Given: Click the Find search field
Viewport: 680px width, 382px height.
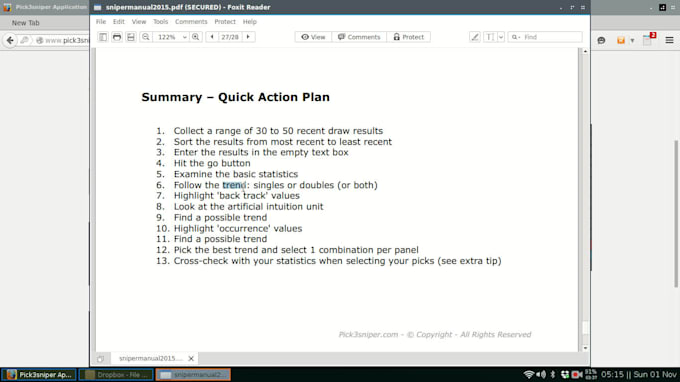Looking at the screenshot, I should coord(545,37).
